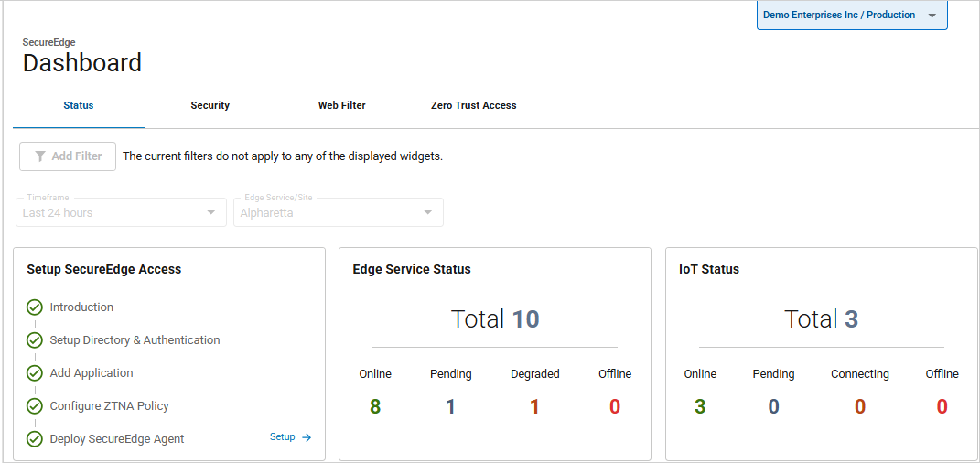
Task: Click the arrow icon next to Setup
Action: pyautogui.click(x=307, y=437)
